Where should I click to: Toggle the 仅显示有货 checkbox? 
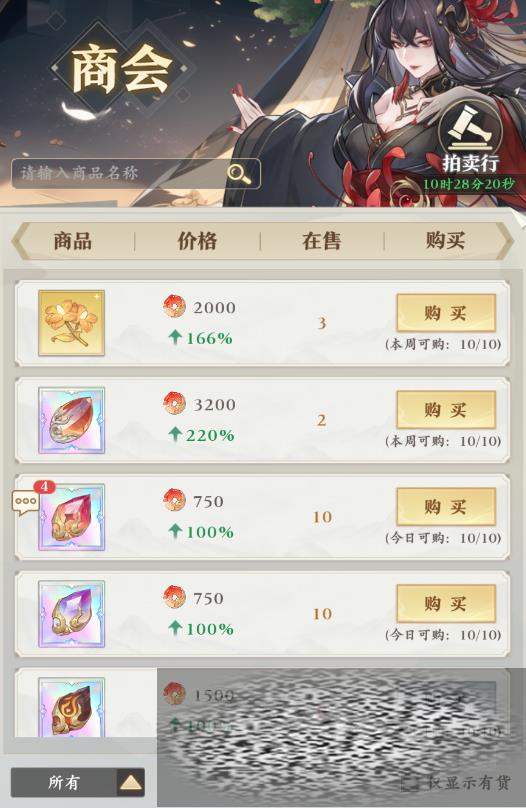coord(410,783)
